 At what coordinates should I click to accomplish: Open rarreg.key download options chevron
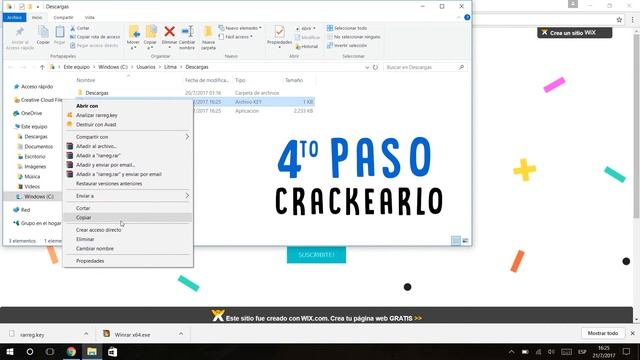(x=86, y=334)
